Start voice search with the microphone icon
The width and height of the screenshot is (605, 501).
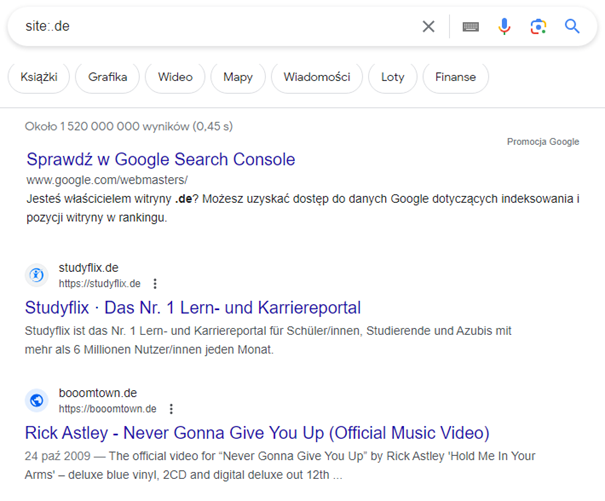(x=504, y=27)
